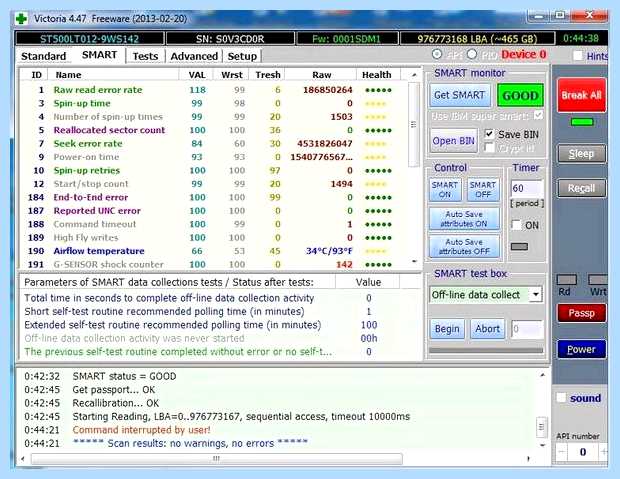Click the Sleep button
The height and width of the screenshot is (479, 620).
581,153
